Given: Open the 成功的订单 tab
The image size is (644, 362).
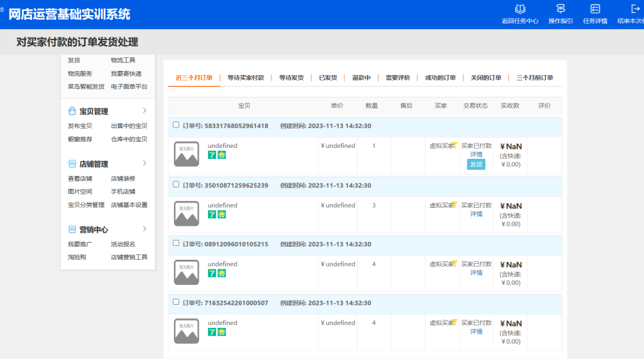Looking at the screenshot, I should 440,78.
